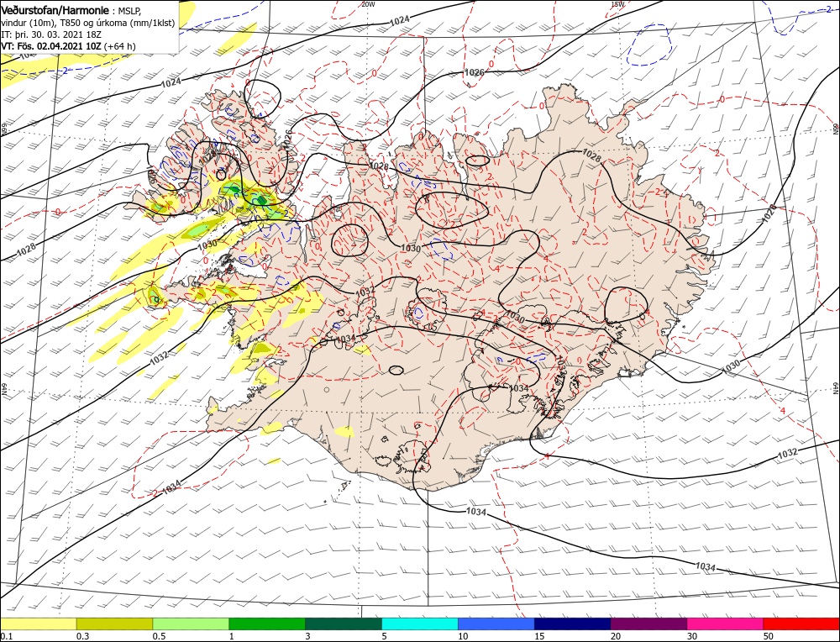Click the olive 0.3 precipitation legend swatch
840x642 pixels.
click(114, 624)
